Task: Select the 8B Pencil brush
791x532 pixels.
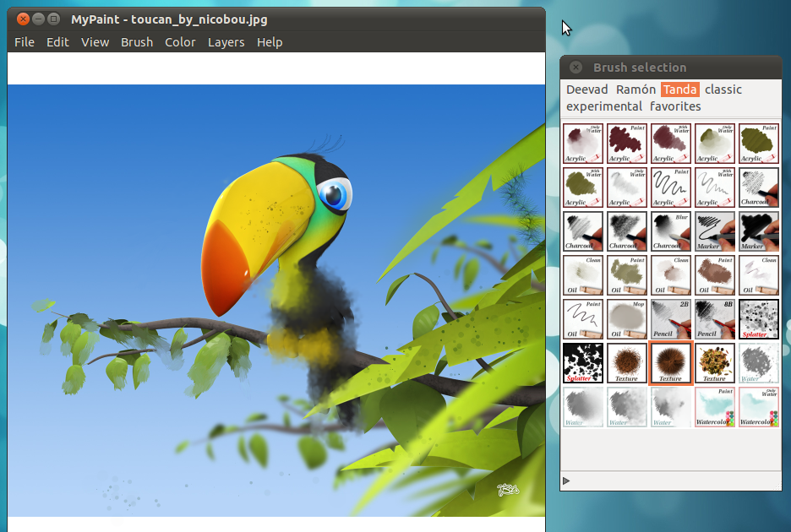Action: [715, 319]
